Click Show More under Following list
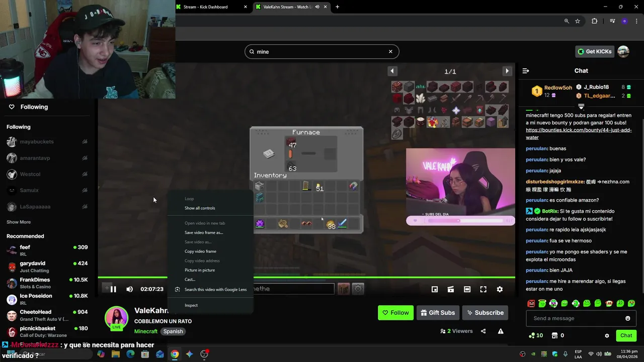 click(19, 222)
